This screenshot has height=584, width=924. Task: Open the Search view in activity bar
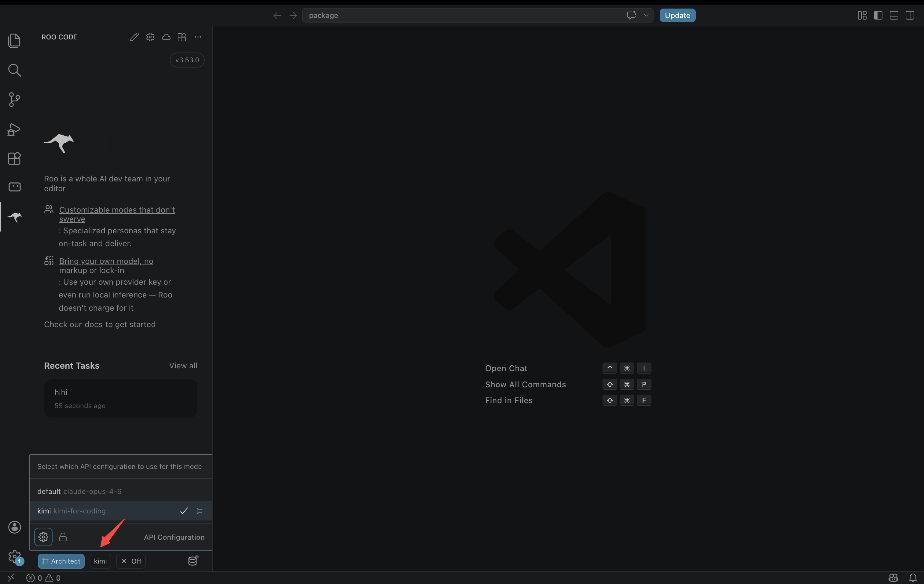point(14,70)
